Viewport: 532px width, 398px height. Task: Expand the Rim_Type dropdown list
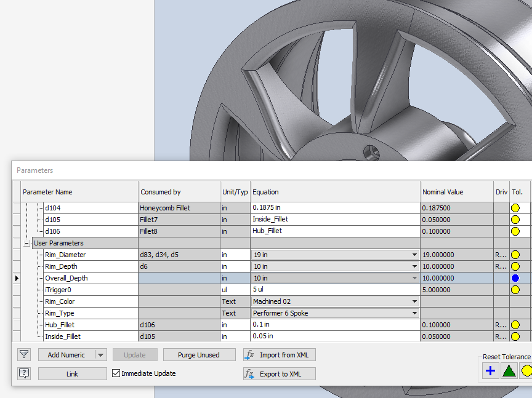pos(414,313)
